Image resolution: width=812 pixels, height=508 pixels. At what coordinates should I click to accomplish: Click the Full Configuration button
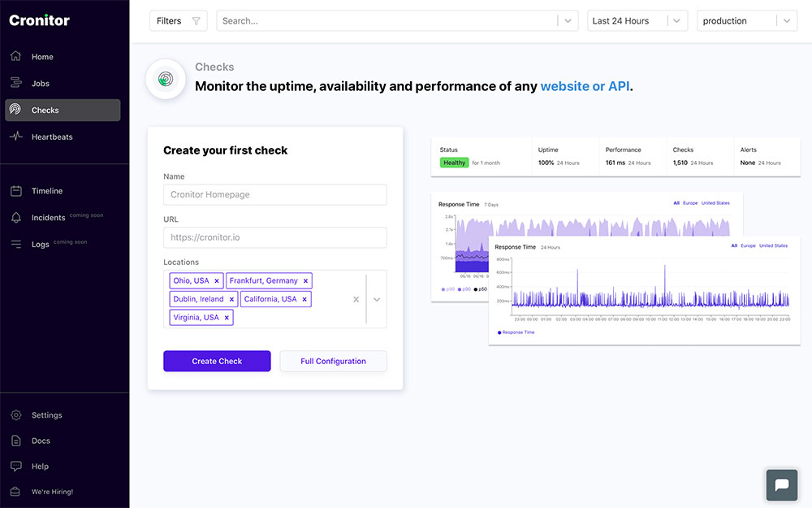tap(333, 362)
